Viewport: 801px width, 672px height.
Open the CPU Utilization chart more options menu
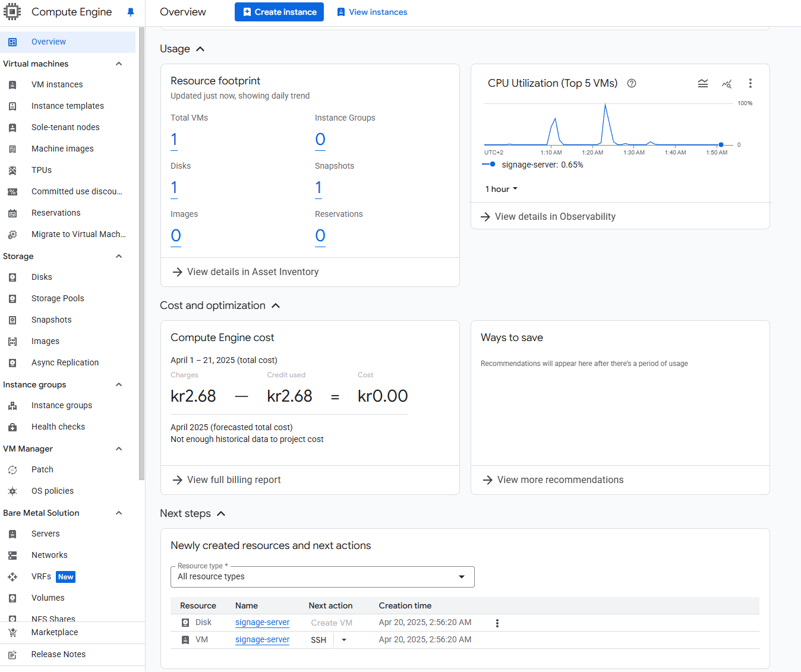[750, 83]
